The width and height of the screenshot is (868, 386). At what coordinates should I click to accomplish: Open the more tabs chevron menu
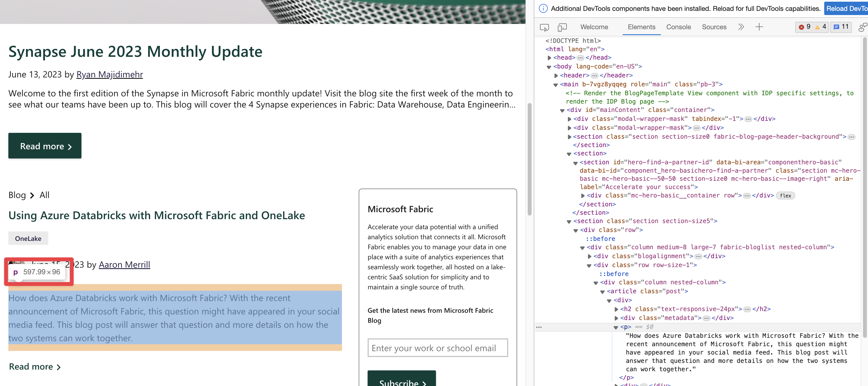click(x=741, y=27)
